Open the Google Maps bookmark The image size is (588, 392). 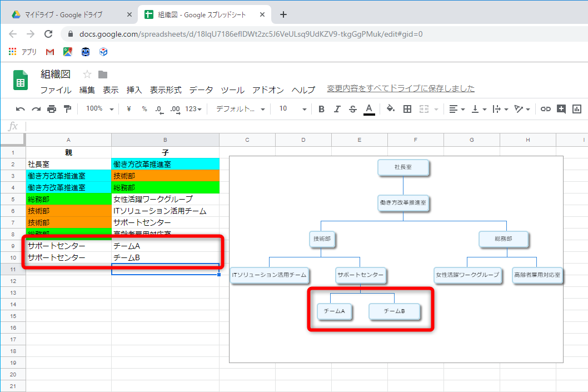(x=67, y=52)
